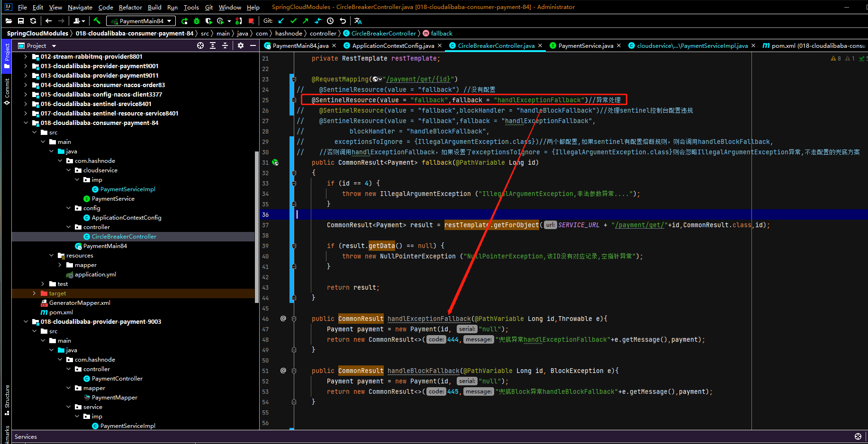Click the SpringCloudModules breadcrumb
The width and height of the screenshot is (868, 444).
coord(37,33)
